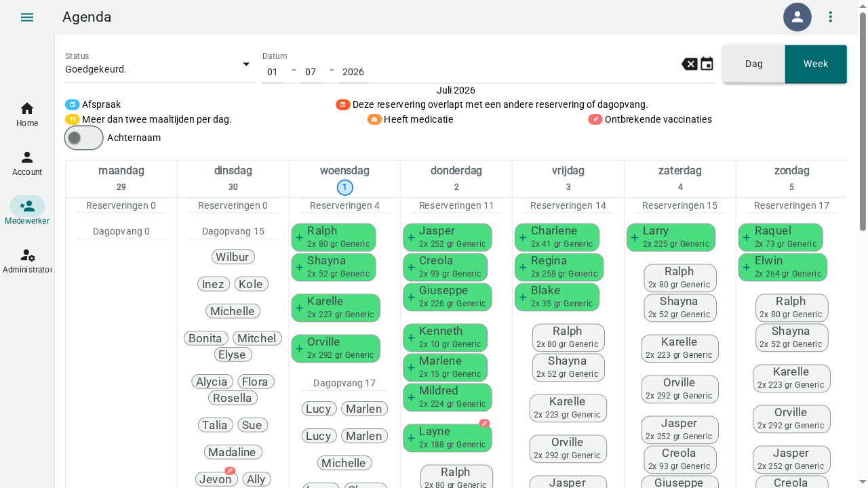Switch agenda to Dag view
The image size is (868, 488).
pos(754,64)
